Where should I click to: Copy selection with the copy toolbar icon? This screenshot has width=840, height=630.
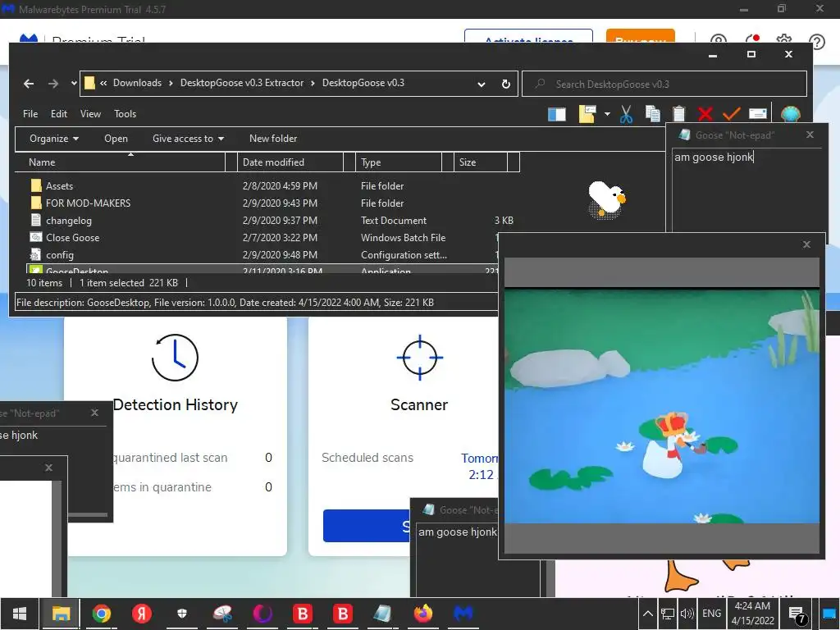click(652, 113)
